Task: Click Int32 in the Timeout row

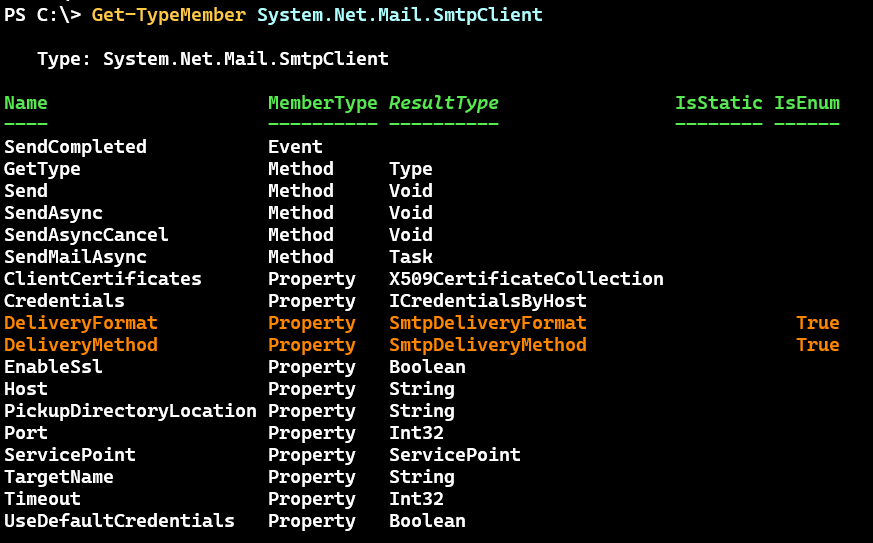Action: 416,499
